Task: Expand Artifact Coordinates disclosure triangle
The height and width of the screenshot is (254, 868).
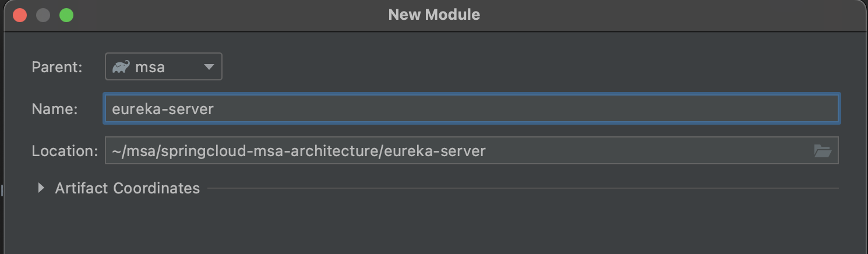Action: pyautogui.click(x=41, y=188)
